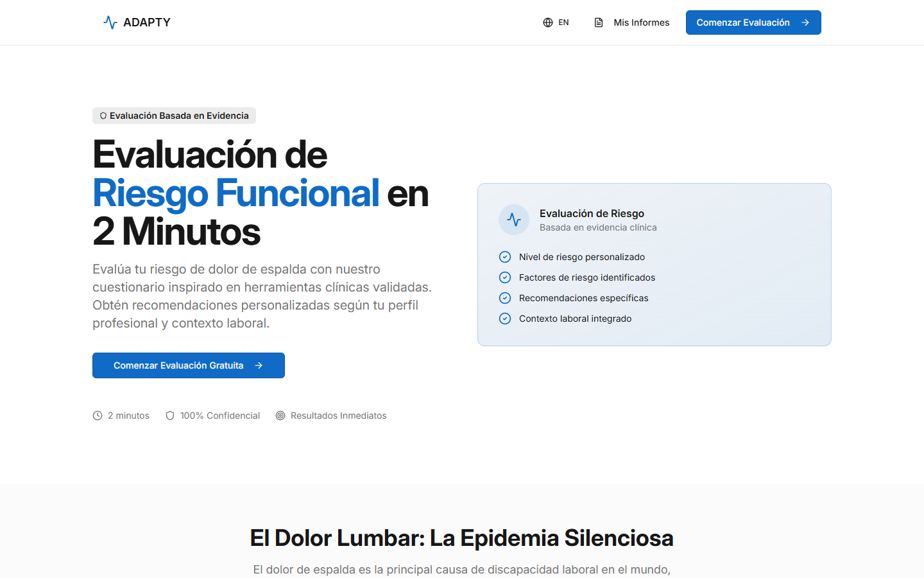Screen dimensions: 924x578
Task: Click the Evaluación de Riesgo card title
Action: pos(592,213)
